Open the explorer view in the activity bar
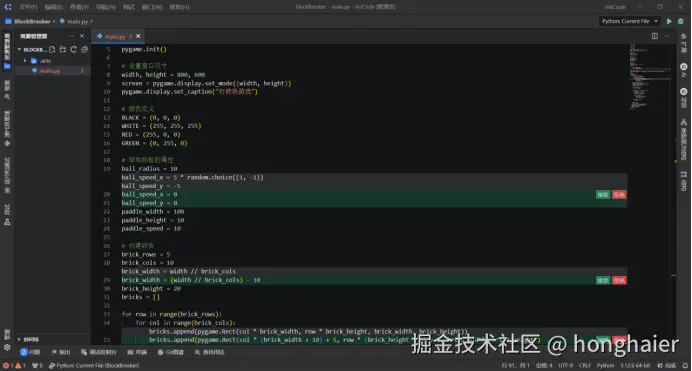Viewport: 692px width, 371px height. pos(7,51)
